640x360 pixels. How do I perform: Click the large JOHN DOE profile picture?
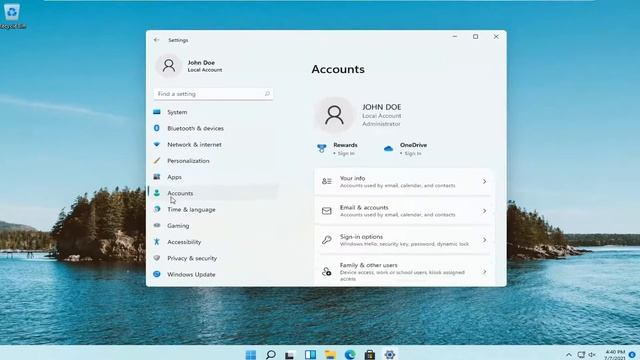[x=334, y=115]
